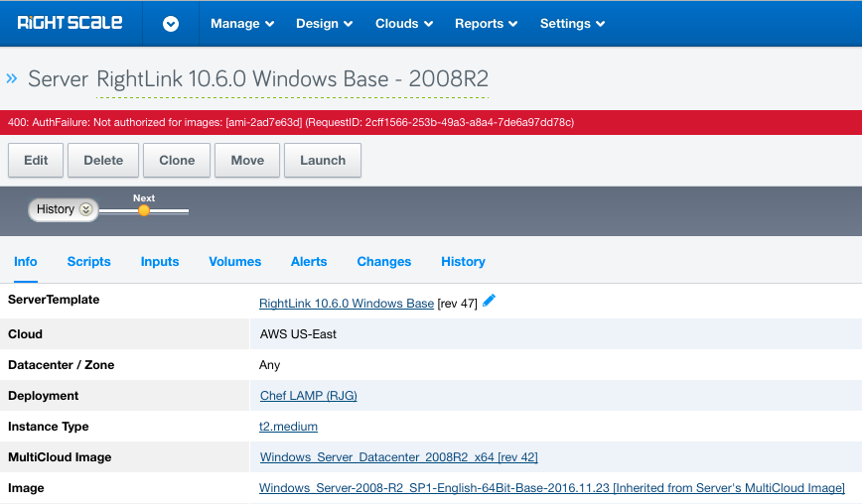The height and width of the screenshot is (504, 862).
Task: Switch to the History tab
Action: [463, 261]
